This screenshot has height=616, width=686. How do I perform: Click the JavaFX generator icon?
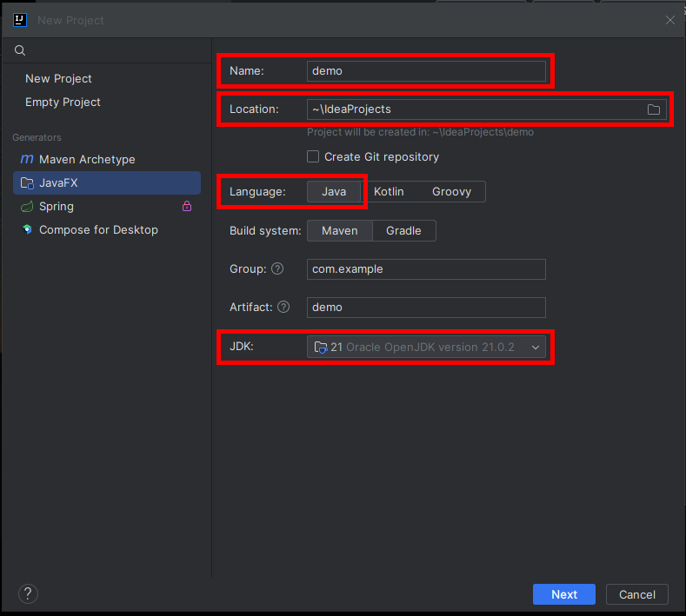coord(27,182)
